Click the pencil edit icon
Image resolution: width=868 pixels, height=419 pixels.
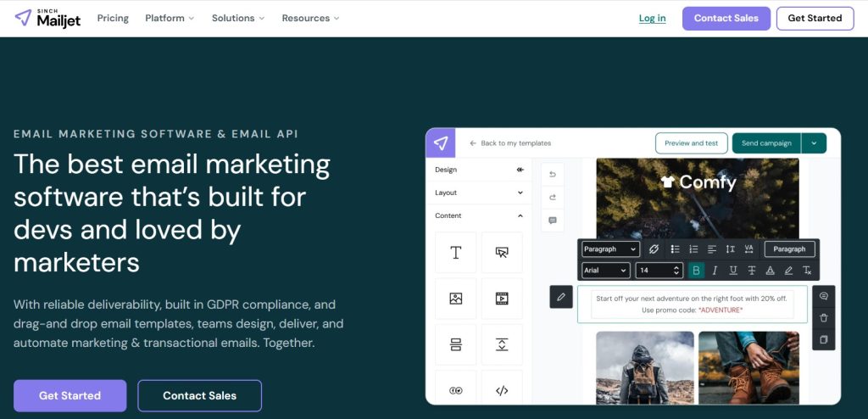click(x=561, y=297)
